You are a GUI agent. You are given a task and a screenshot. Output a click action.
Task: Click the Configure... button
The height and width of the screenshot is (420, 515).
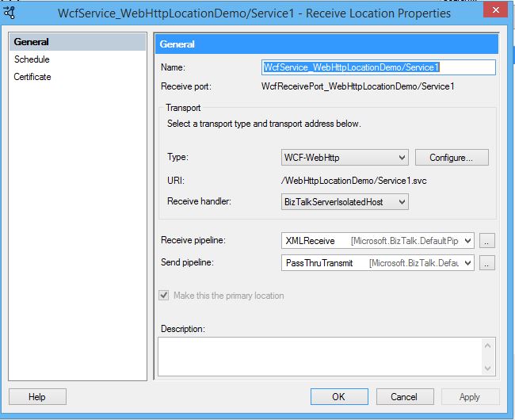pos(452,158)
